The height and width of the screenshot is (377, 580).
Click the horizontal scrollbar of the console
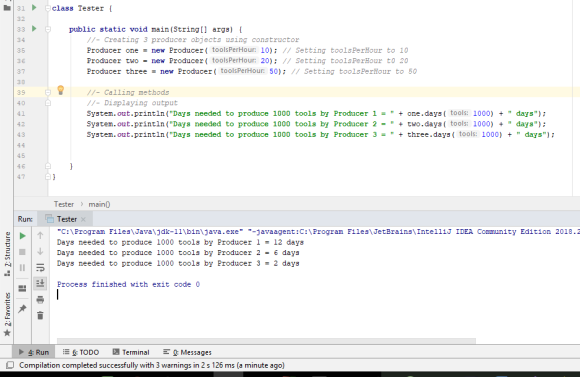pyautogui.click(x=266, y=340)
